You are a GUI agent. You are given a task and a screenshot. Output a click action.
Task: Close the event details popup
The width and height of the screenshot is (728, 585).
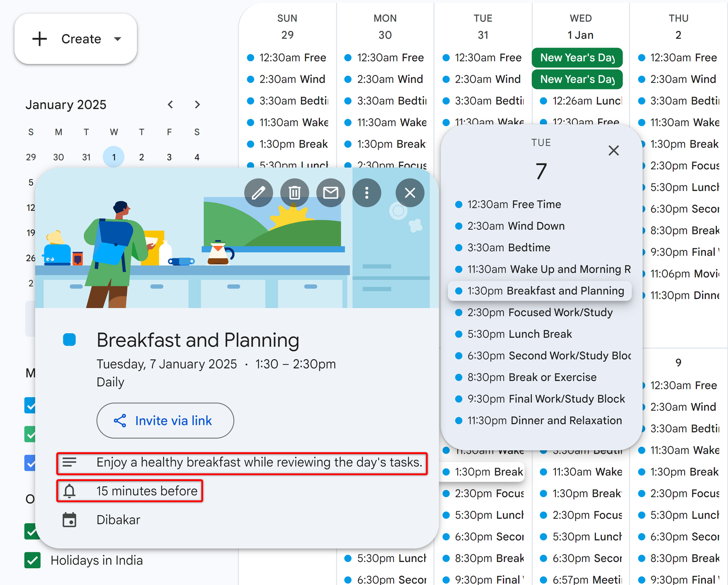click(410, 193)
